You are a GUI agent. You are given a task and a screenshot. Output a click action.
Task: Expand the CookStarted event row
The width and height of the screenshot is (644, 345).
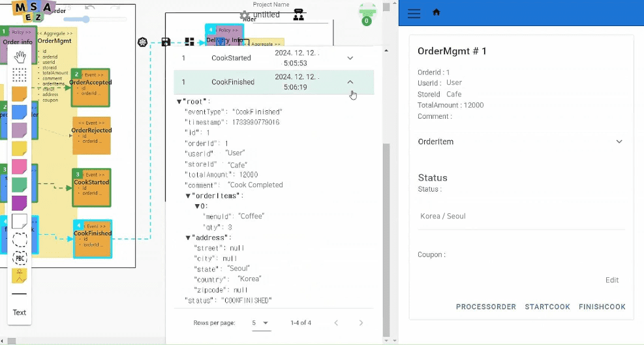(350, 58)
